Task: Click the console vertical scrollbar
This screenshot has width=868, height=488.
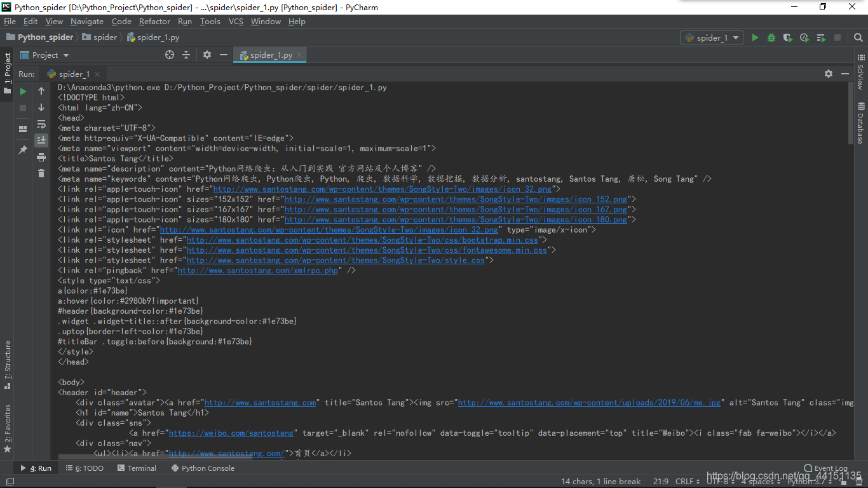Action: coord(851,113)
